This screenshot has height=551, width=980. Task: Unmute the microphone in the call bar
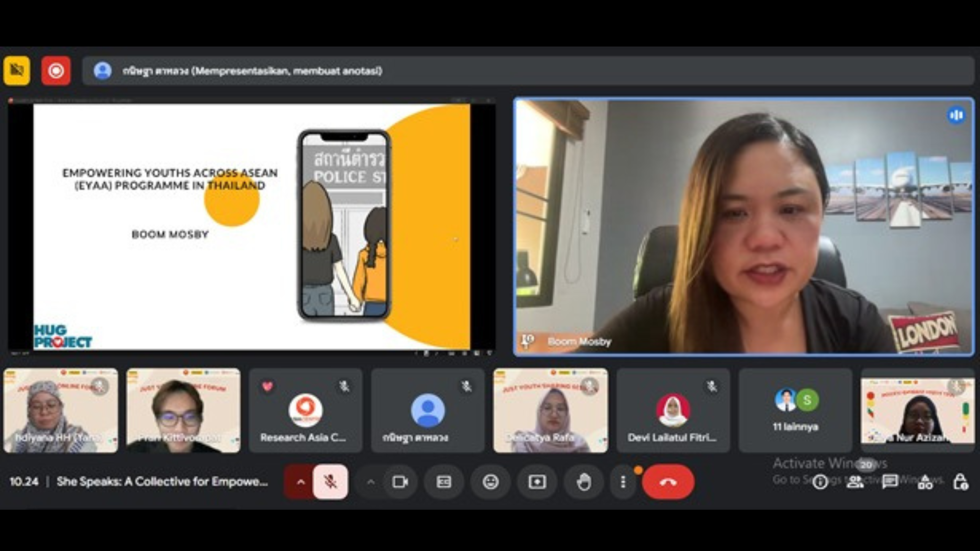pos(330,482)
